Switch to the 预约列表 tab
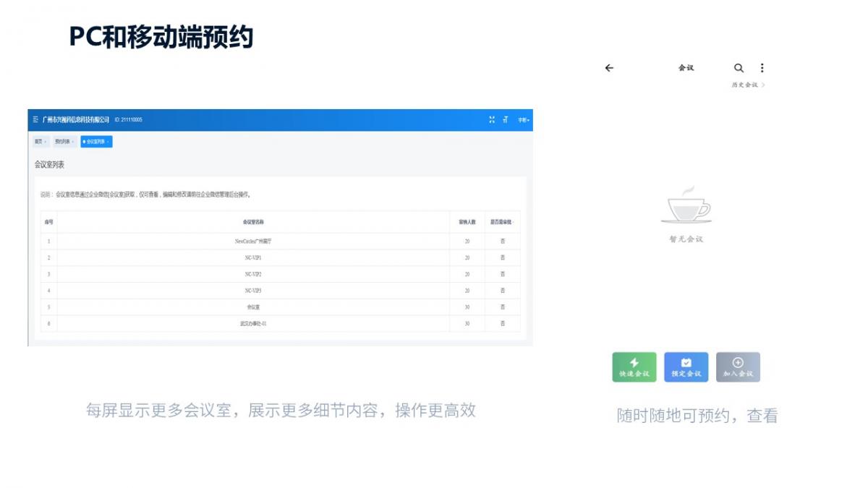The width and height of the screenshot is (868, 488). click(64, 142)
